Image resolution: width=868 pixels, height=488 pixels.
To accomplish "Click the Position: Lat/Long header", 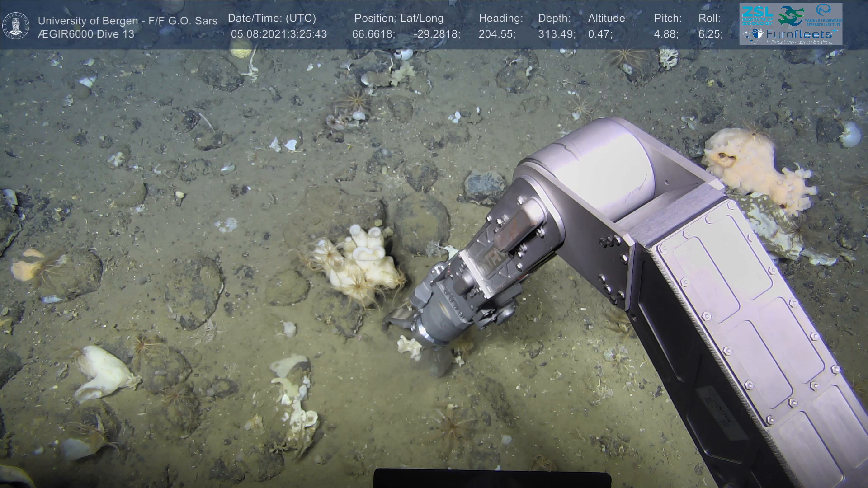I will 399,19.
